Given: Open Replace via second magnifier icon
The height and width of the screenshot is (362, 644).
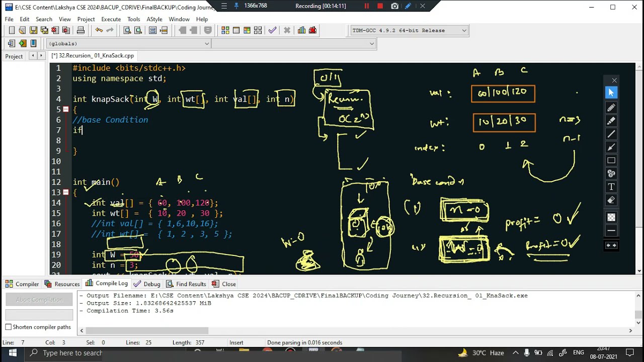Looking at the screenshot, I should point(138,30).
